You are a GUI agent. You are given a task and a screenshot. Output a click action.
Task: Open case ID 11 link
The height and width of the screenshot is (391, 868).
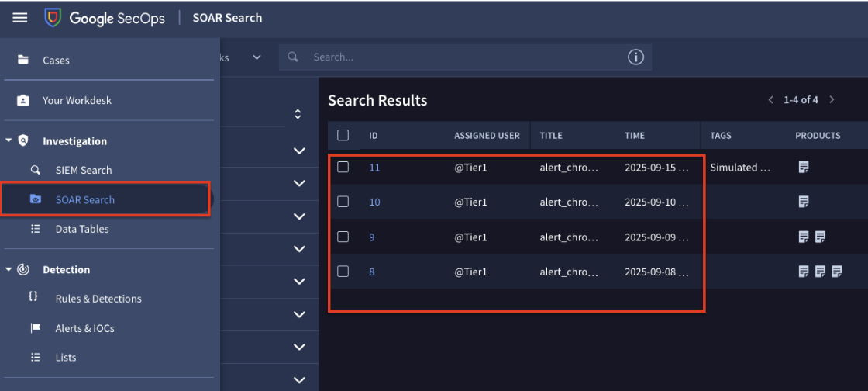point(375,167)
